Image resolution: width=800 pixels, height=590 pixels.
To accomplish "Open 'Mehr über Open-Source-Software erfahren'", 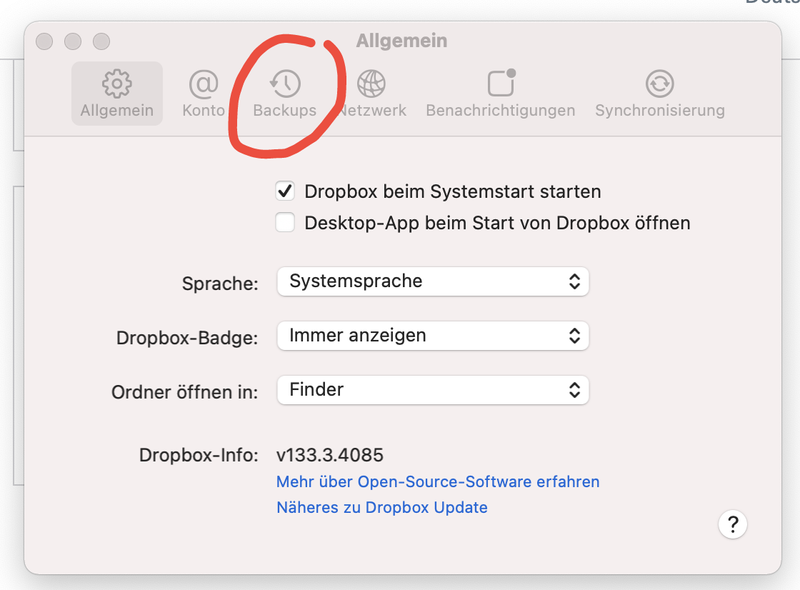I will [438, 482].
